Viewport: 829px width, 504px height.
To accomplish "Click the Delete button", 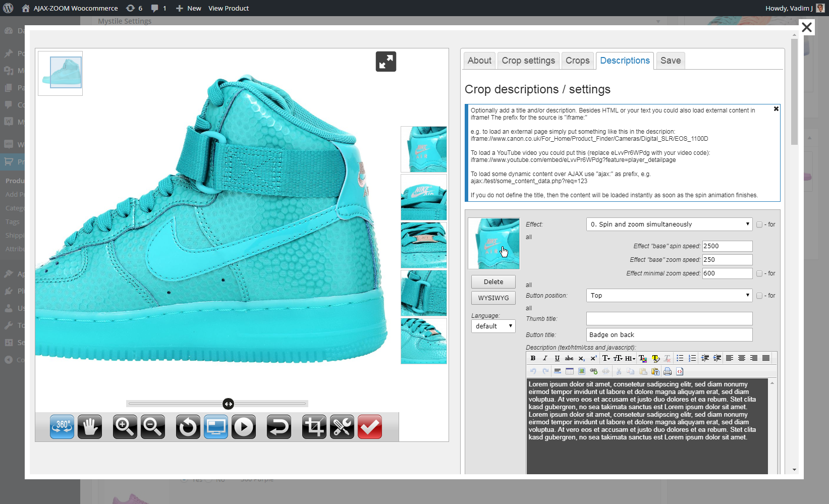I will click(x=493, y=282).
